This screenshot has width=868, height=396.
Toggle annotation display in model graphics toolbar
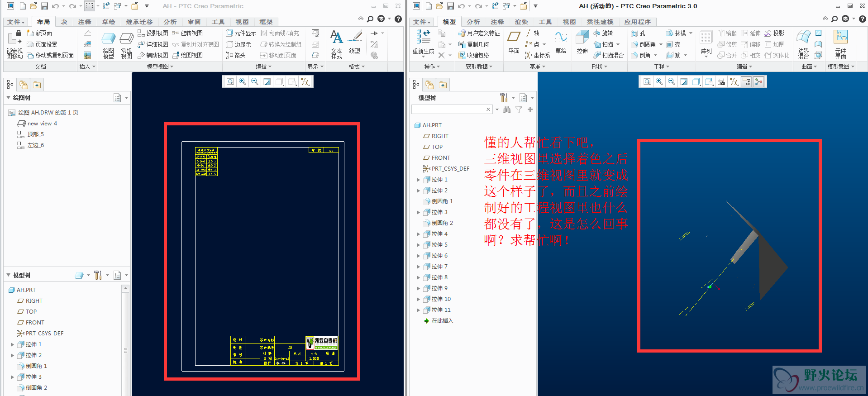click(x=747, y=81)
